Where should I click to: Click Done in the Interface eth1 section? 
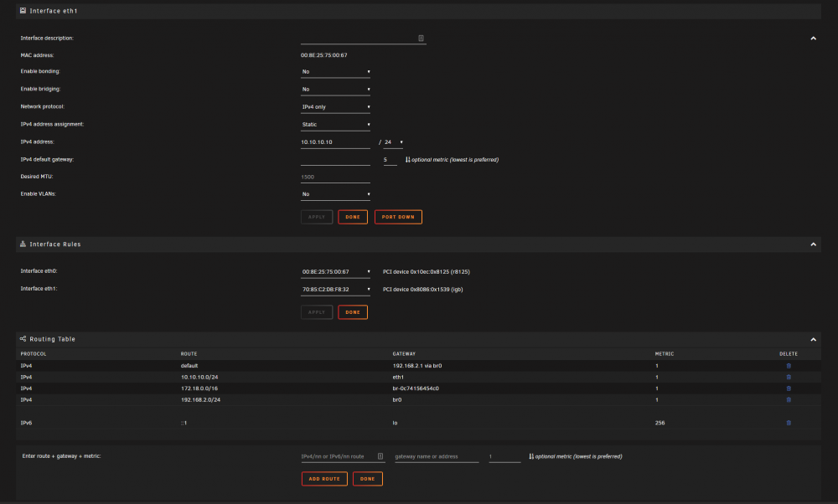tap(353, 217)
